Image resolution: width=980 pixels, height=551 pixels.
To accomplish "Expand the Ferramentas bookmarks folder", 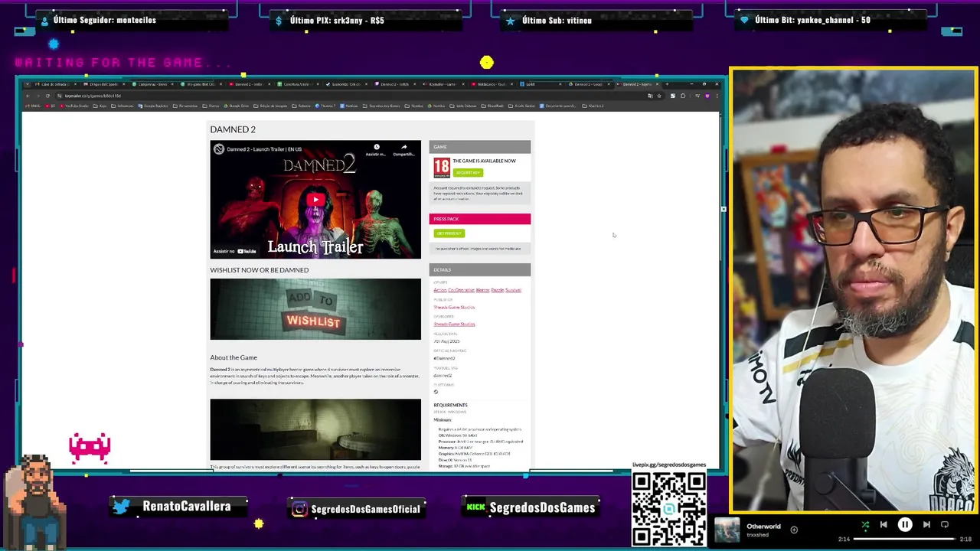I will click(185, 106).
